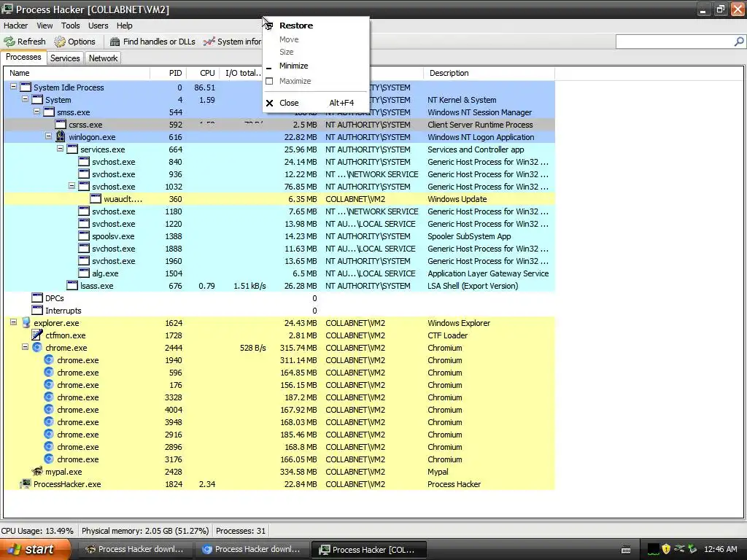Screen dimensions: 747x560
Task: Click the alg.exe process icon
Action: [84, 273]
